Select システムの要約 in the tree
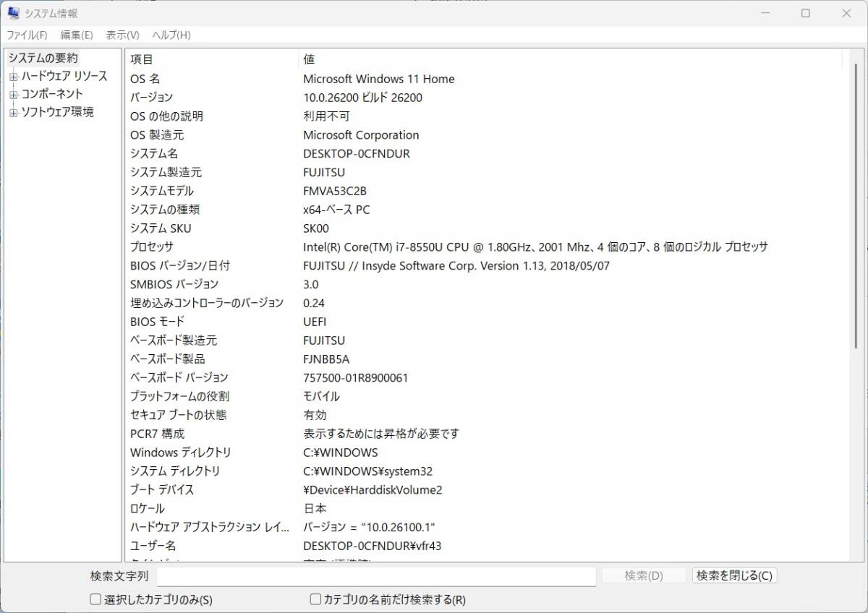The height and width of the screenshot is (613, 868). point(43,58)
